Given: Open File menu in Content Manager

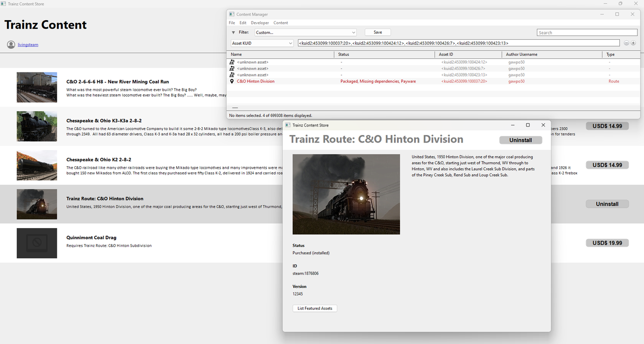Looking at the screenshot, I should 232,23.
